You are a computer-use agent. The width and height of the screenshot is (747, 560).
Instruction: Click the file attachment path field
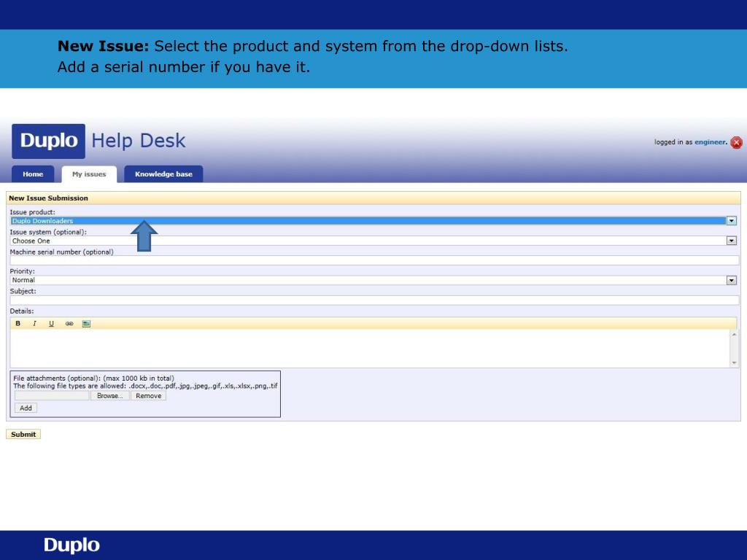tap(52, 396)
